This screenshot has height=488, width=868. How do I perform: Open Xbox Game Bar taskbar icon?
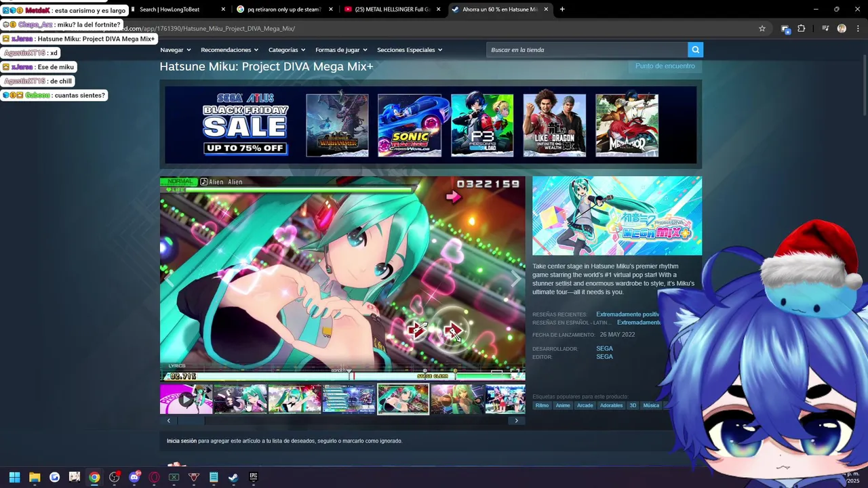tap(174, 477)
